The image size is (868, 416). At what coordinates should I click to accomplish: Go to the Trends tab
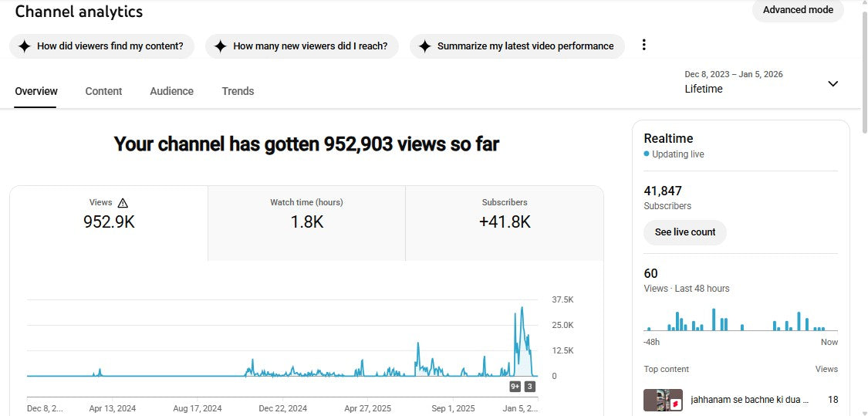pyautogui.click(x=238, y=91)
